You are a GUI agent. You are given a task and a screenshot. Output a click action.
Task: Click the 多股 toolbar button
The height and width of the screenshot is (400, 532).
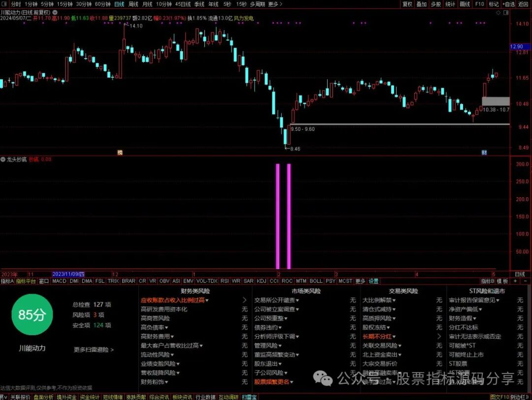(x=435, y=4)
